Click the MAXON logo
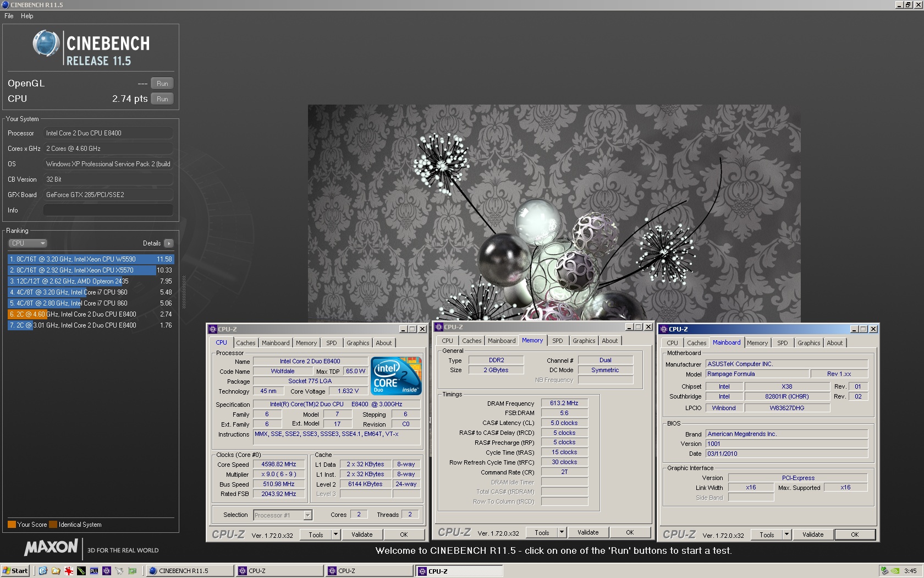Image resolution: width=924 pixels, height=578 pixels. [51, 547]
